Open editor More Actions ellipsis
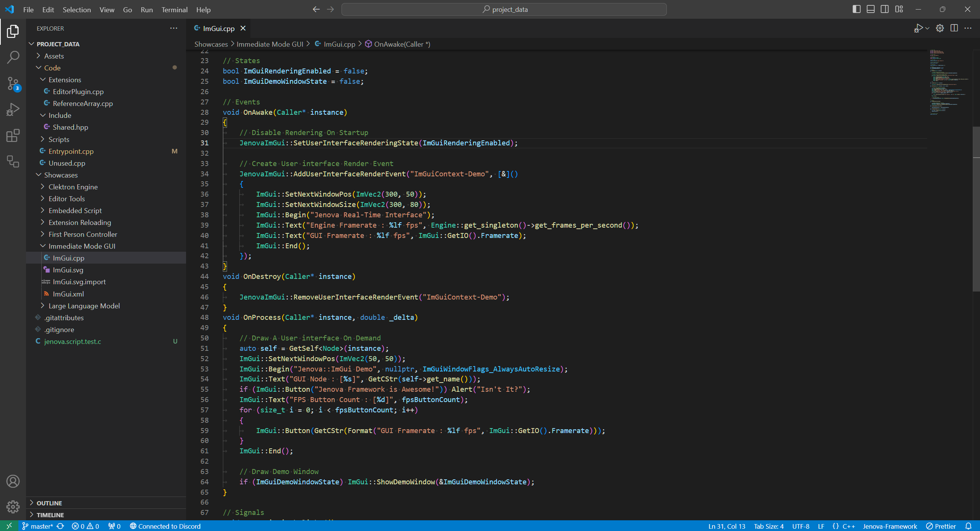The height and width of the screenshot is (531, 980). tap(968, 28)
